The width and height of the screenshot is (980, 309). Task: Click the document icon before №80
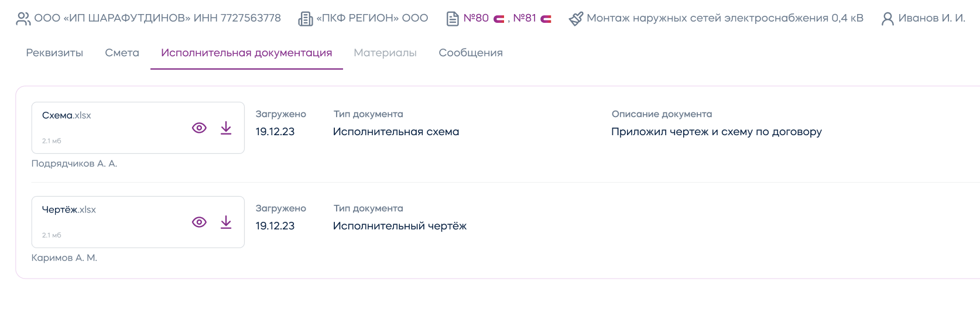point(453,19)
